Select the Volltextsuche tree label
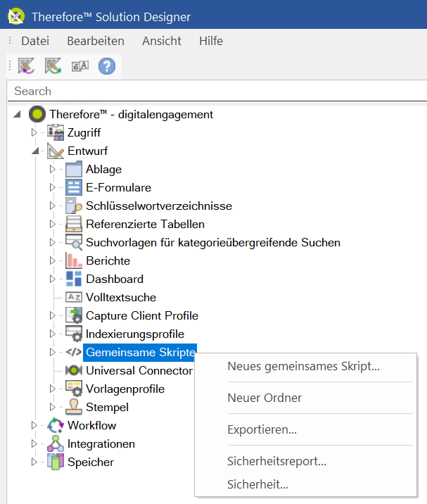This screenshot has width=427, height=504. tap(121, 297)
